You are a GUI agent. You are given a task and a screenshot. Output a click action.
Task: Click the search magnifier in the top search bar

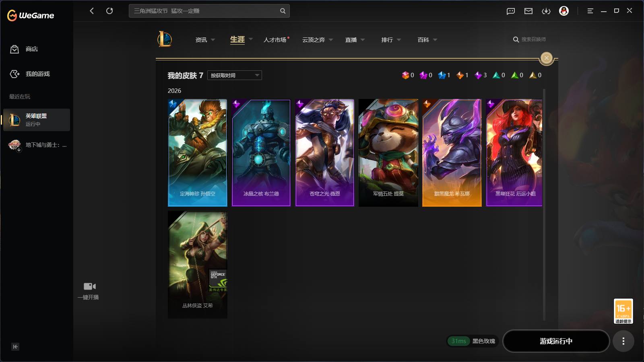click(283, 11)
